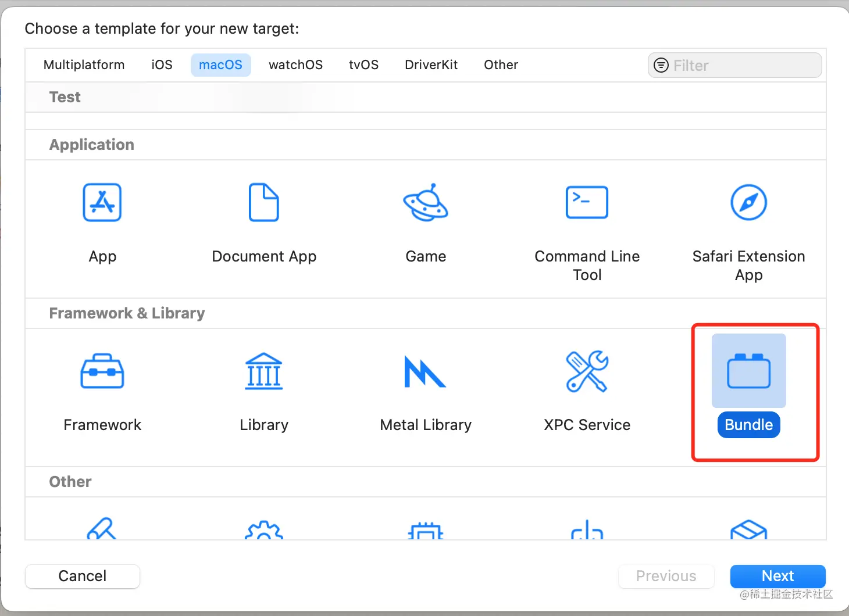Viewport: 849px width, 616px height.
Task: Focus the Filter text field
Action: tap(735, 65)
